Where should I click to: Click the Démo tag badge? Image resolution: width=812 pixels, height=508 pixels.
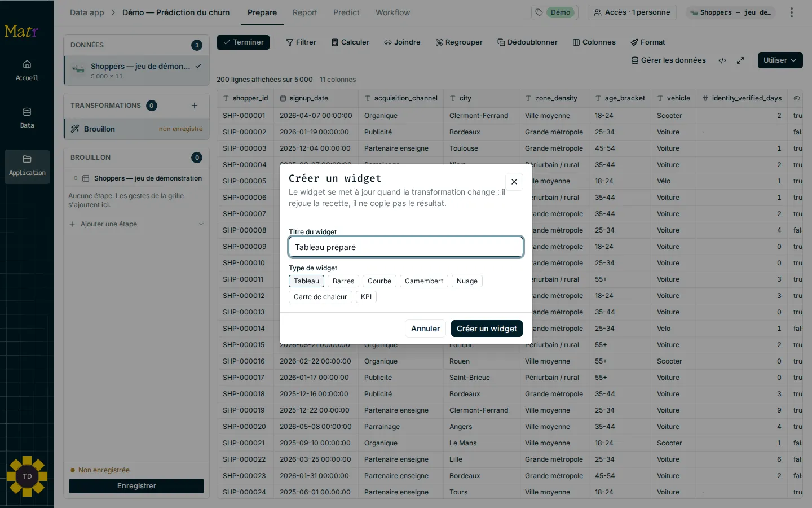coord(555,12)
